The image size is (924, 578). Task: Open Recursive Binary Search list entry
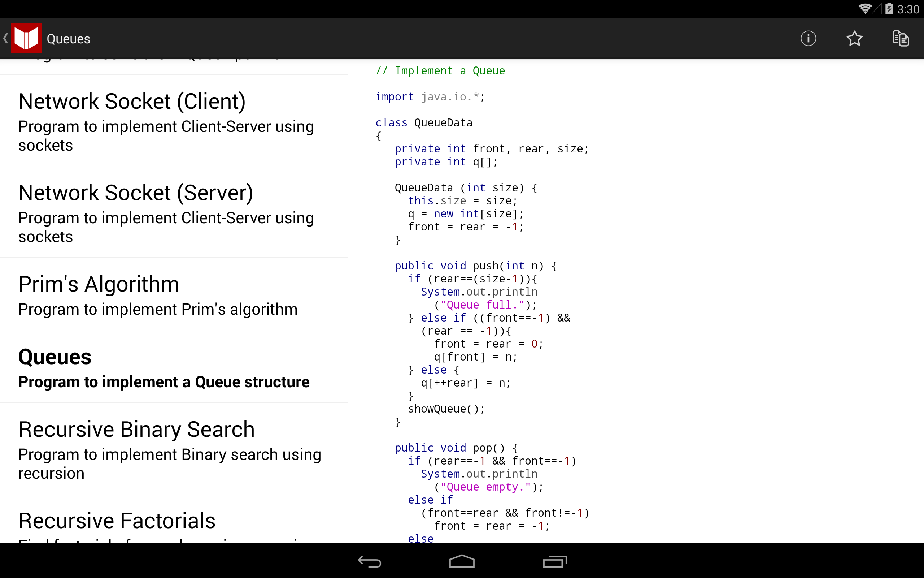[x=174, y=449]
